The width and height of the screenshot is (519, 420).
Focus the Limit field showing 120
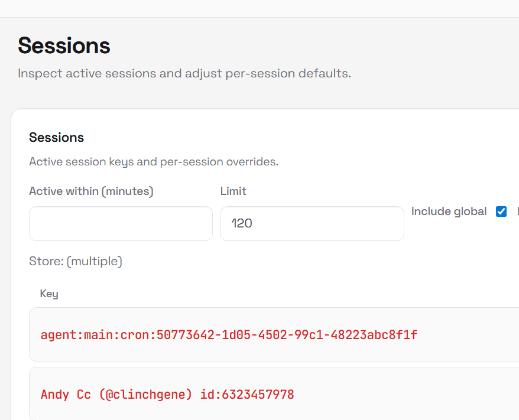(x=312, y=223)
